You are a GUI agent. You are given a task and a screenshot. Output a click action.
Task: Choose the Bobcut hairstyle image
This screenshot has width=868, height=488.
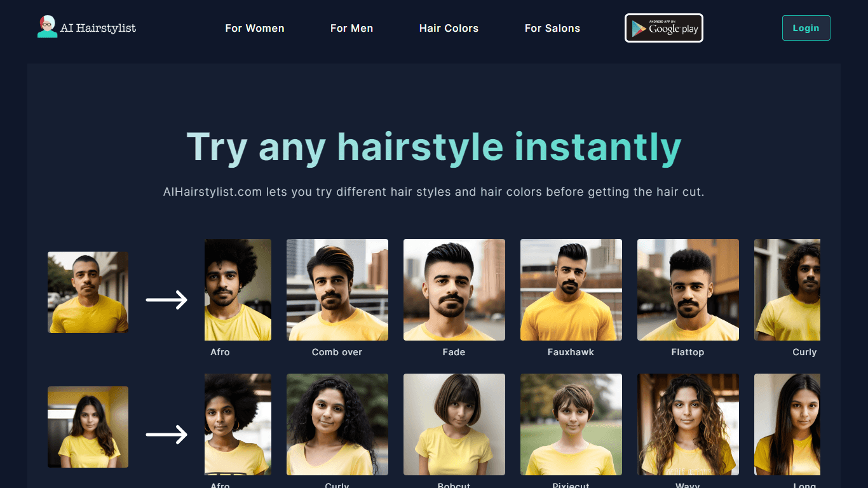point(454,424)
